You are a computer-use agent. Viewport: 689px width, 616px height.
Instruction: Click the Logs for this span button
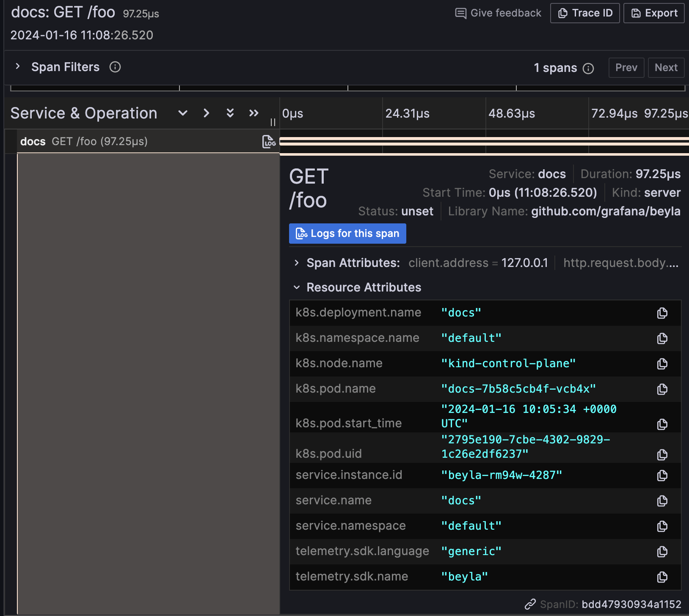(x=347, y=233)
